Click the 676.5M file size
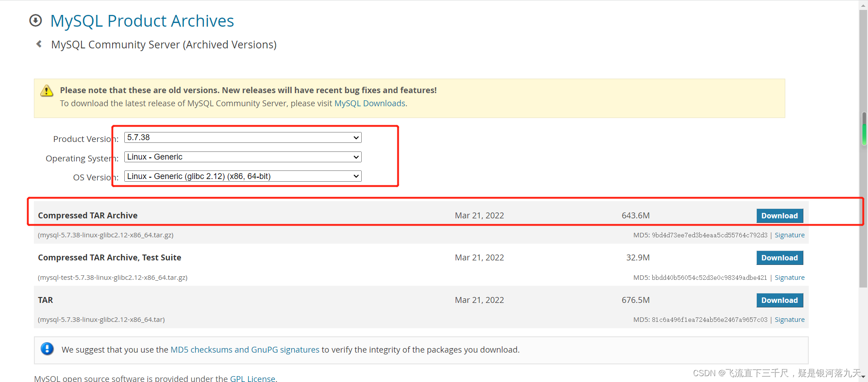Screen dimensions: 868x382 pos(636,300)
